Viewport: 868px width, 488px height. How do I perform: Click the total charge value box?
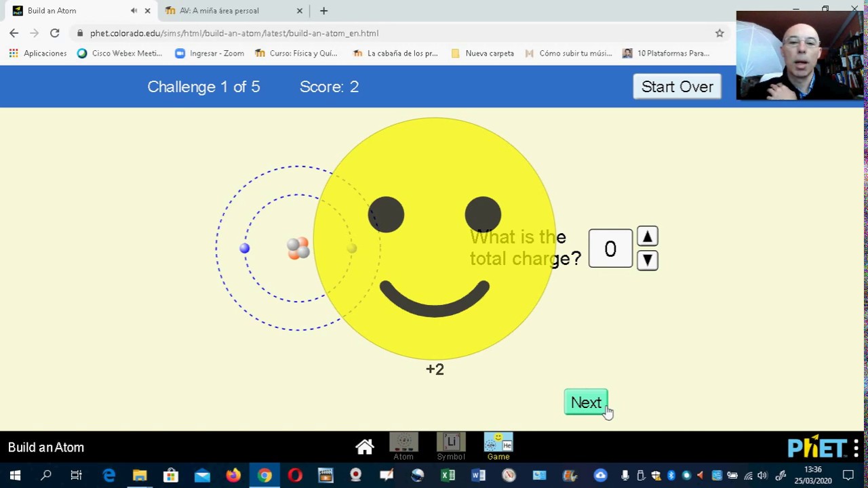[x=610, y=249]
